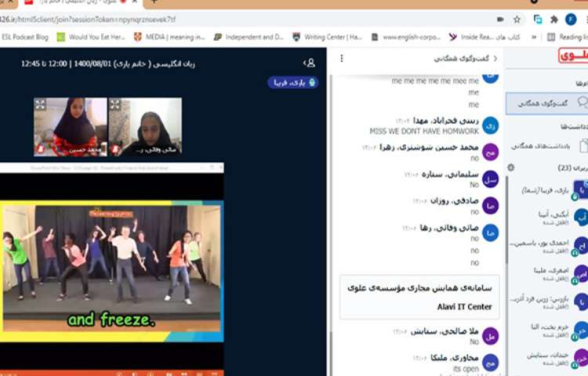The image size is (588, 376).
Task: Click the chat avatar of سلیمانی ستاره
Action: tap(490, 179)
